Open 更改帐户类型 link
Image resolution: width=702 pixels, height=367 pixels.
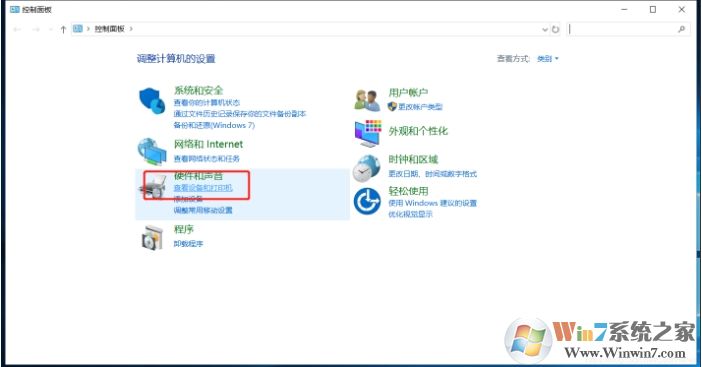tap(420, 107)
